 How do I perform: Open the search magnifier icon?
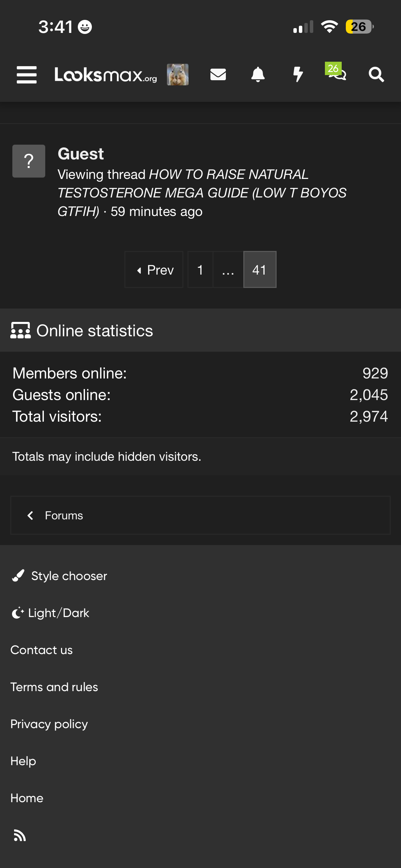[x=376, y=74]
